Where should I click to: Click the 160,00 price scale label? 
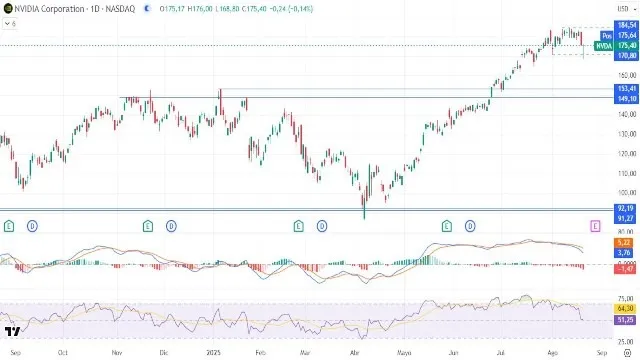tap(627, 75)
